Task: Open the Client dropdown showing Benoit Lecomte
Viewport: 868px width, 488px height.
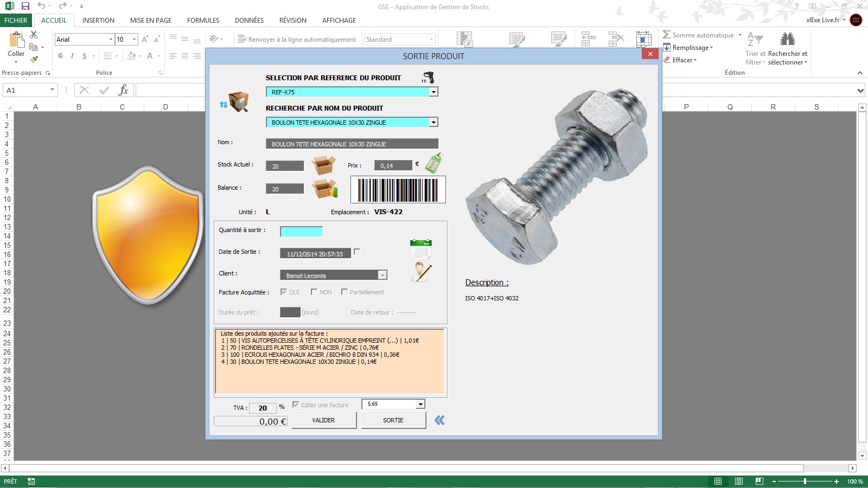Action: click(x=382, y=275)
